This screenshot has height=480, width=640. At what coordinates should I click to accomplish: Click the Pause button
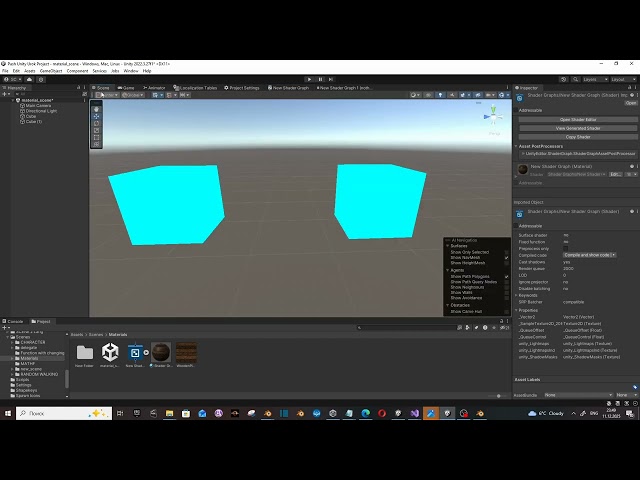320,79
